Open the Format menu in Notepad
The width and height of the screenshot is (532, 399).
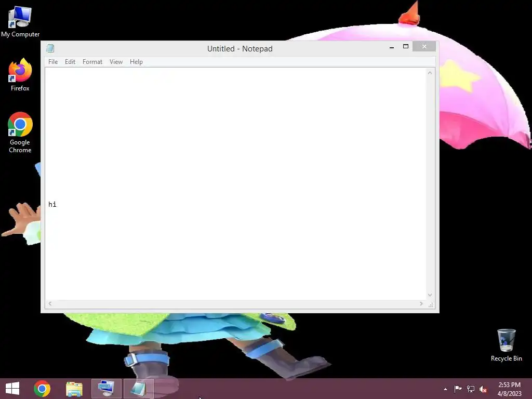pyautogui.click(x=92, y=62)
